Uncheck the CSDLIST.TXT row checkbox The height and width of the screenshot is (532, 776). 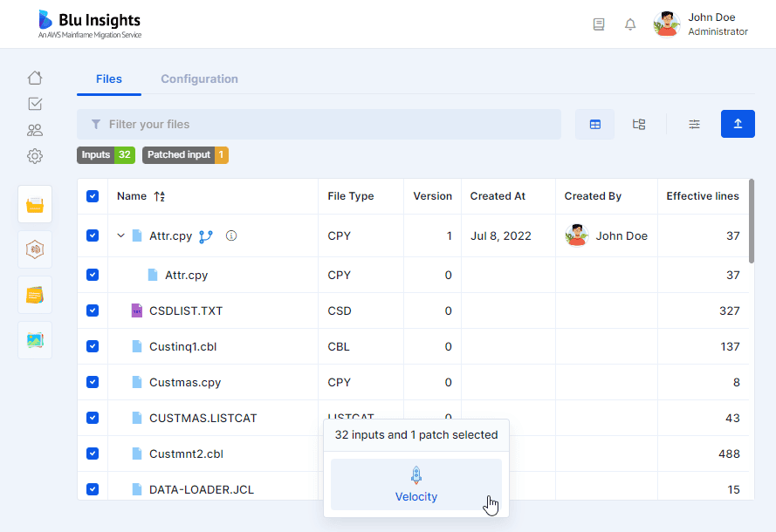point(93,310)
